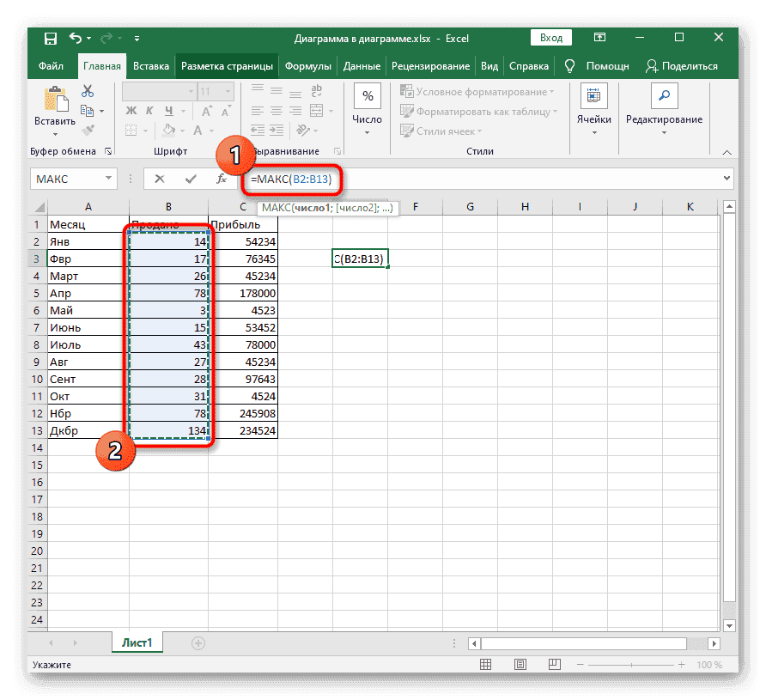
Task: Confirm formula with checkmark icon
Action: [191, 179]
